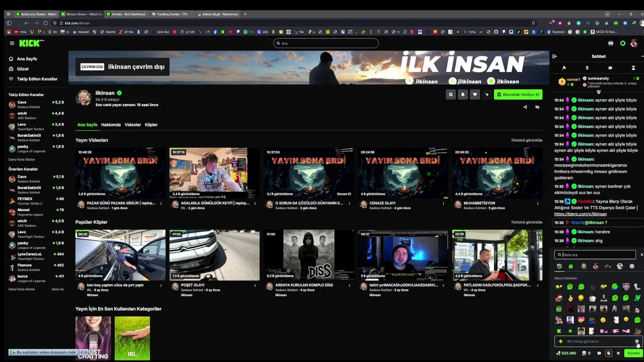Toggle the muted bell in chat footer
Image resolution: width=644 pixels, height=362 pixels.
click(608, 353)
